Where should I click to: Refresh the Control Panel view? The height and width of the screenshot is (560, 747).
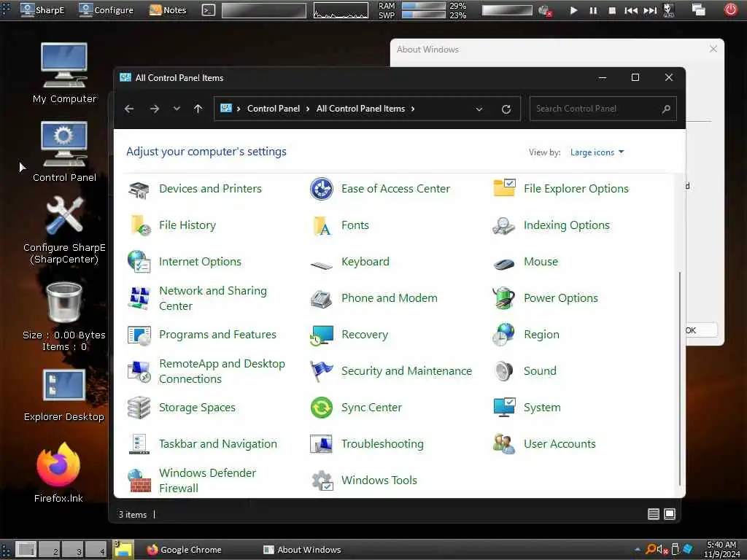coord(506,109)
